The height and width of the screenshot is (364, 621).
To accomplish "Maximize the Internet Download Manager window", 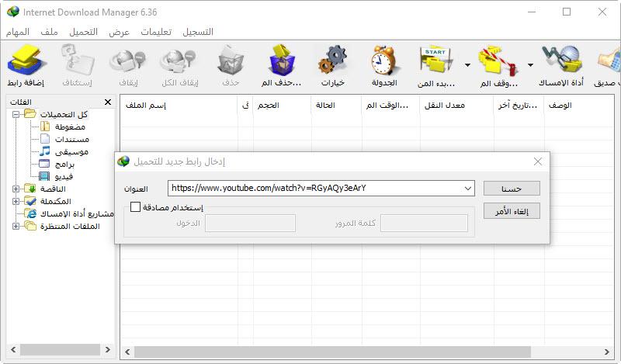I will coord(567,12).
